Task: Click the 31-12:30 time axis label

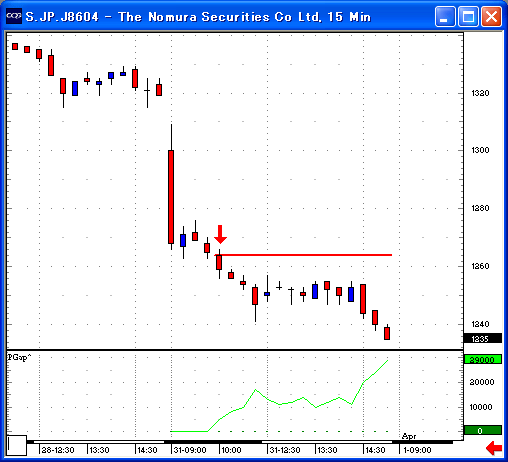Action: pos(285,450)
